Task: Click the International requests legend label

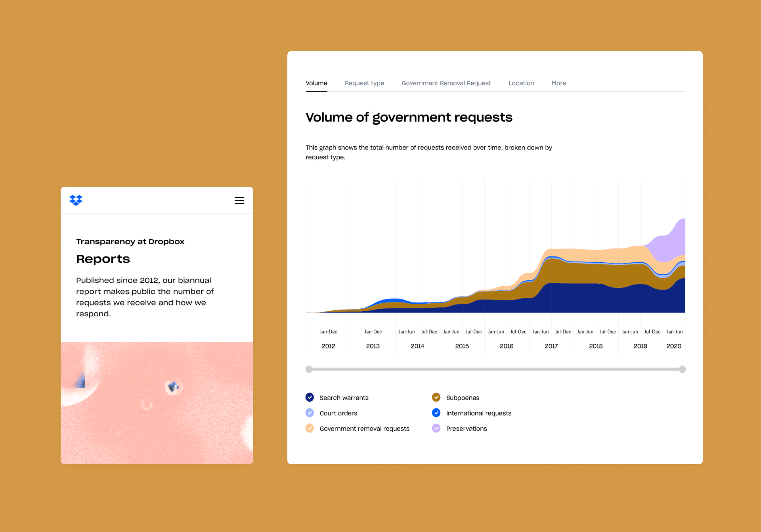Action: [479, 413]
